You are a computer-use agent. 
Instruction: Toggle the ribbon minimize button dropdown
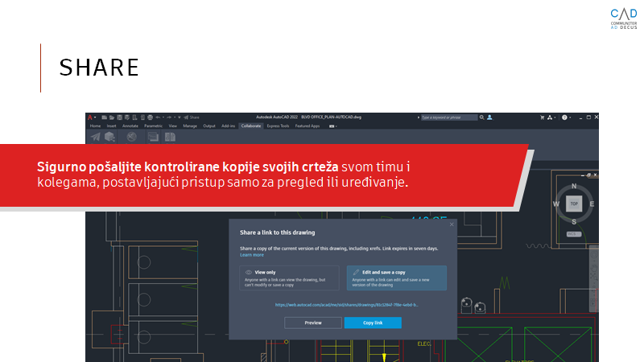coord(332,126)
